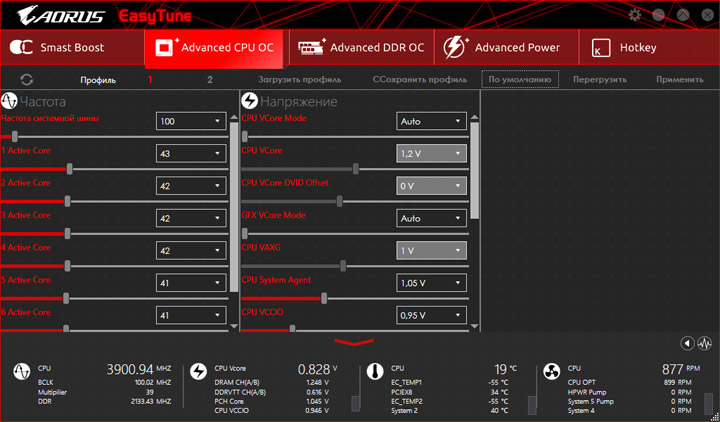720x422 pixels.
Task: Click the AORUS logo
Action: click(x=61, y=16)
